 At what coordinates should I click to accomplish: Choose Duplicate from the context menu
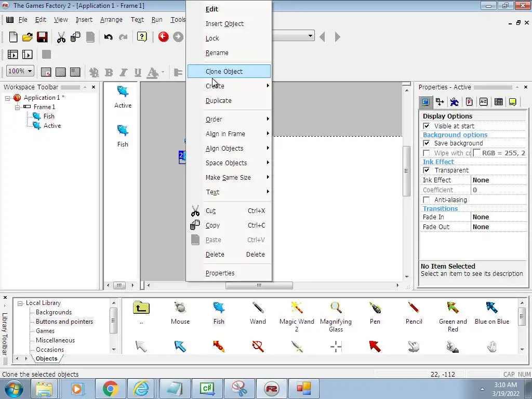click(x=229, y=100)
